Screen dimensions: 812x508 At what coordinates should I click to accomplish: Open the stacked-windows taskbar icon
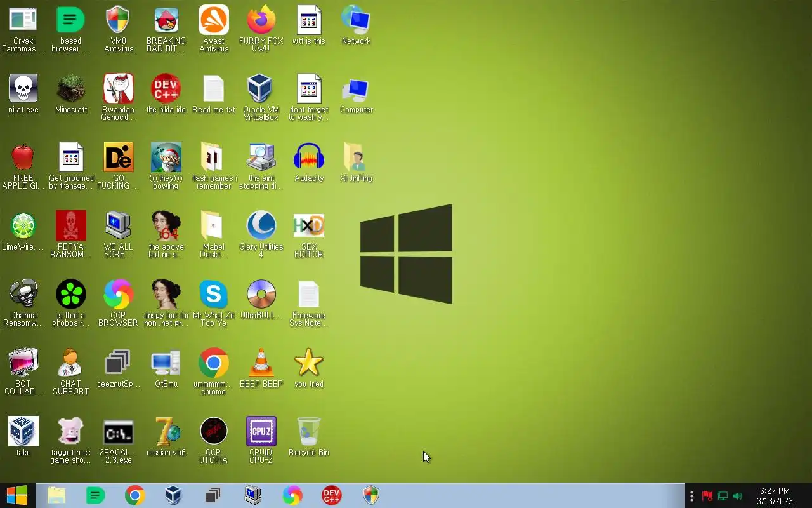click(213, 495)
